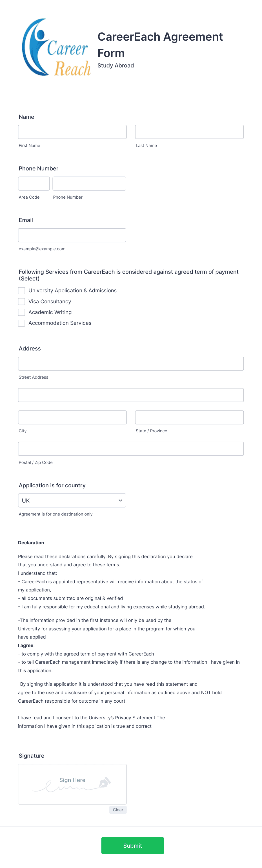
Task: Click the chevron on the country selector
Action: pyautogui.click(x=120, y=500)
